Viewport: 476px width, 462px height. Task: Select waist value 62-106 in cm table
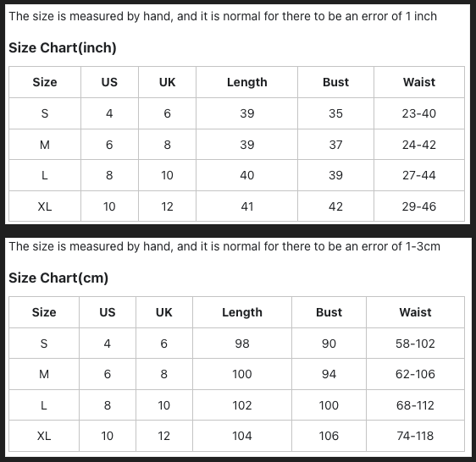(415, 374)
